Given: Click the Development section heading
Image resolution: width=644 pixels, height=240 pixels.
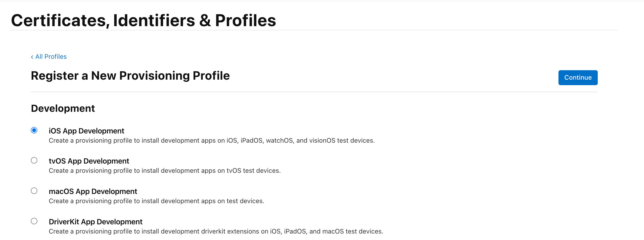Looking at the screenshot, I should tap(63, 108).
